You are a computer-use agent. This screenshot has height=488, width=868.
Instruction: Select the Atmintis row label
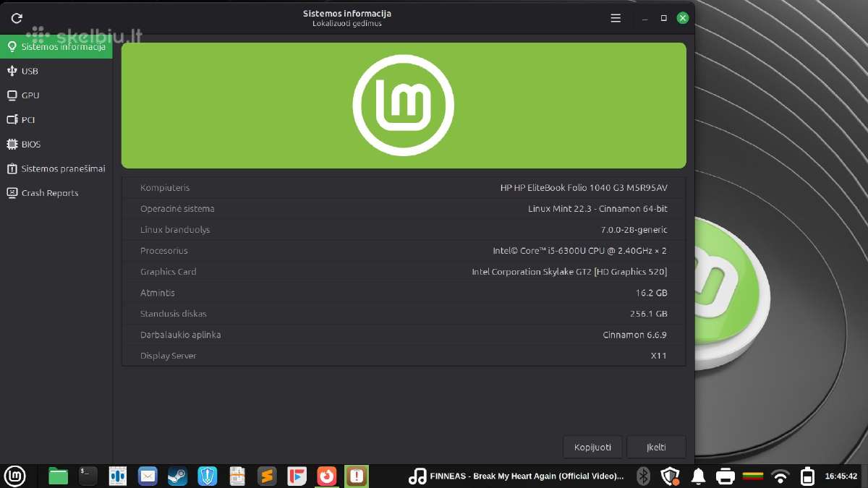click(x=158, y=293)
